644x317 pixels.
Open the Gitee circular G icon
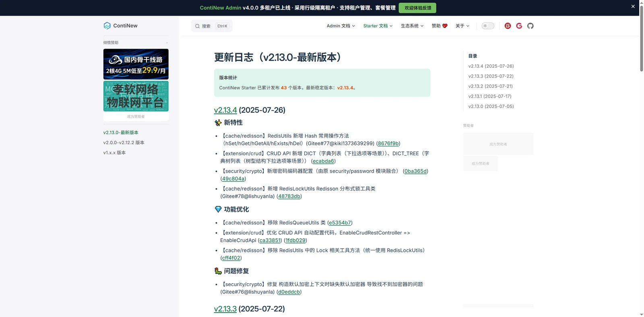508,26
